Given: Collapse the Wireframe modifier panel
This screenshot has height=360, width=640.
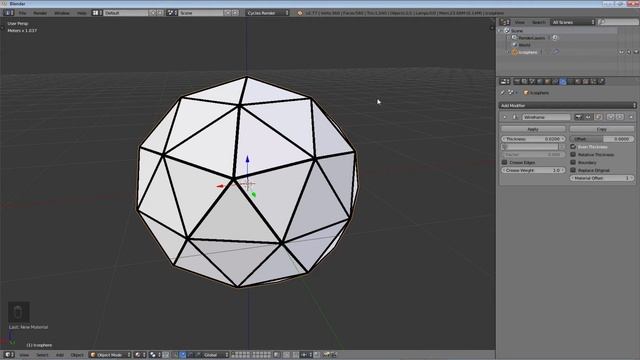Looking at the screenshot, I should coord(504,117).
